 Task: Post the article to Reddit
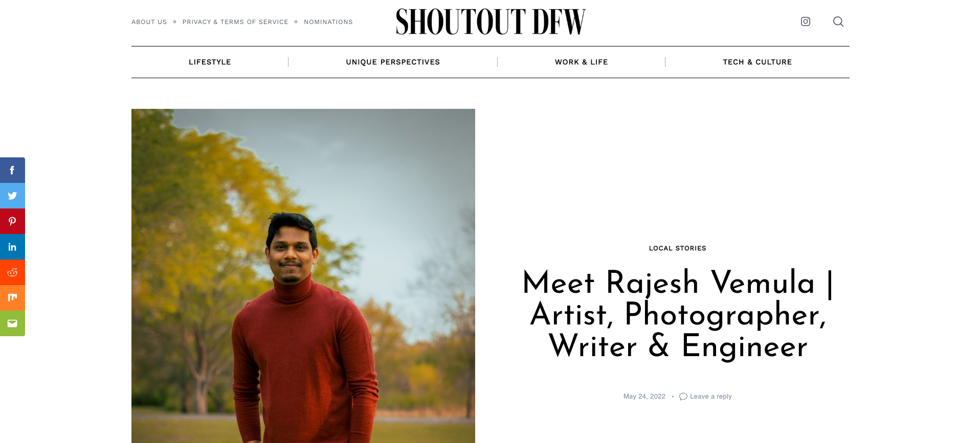[12, 272]
